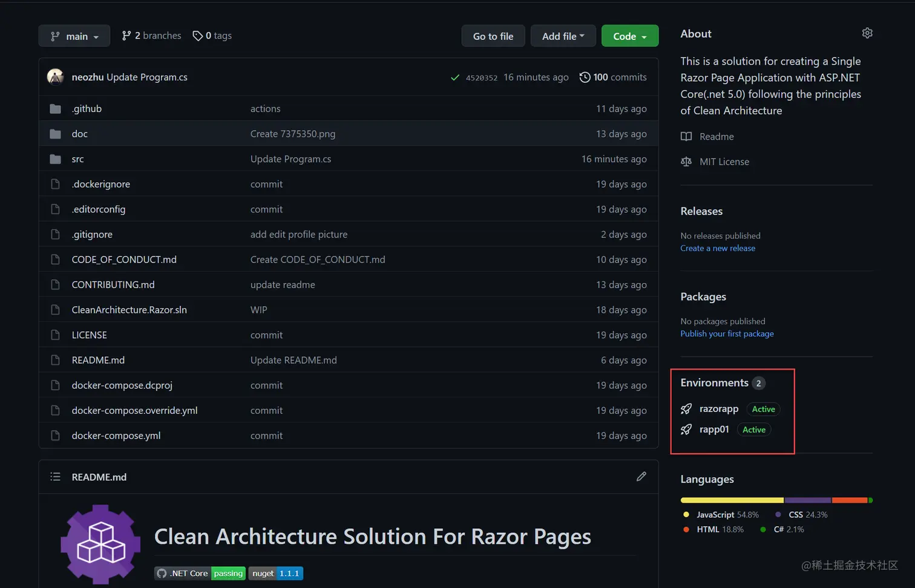Screen dimensions: 915x588
Task: Click the commit history clock icon
Action: coord(585,77)
